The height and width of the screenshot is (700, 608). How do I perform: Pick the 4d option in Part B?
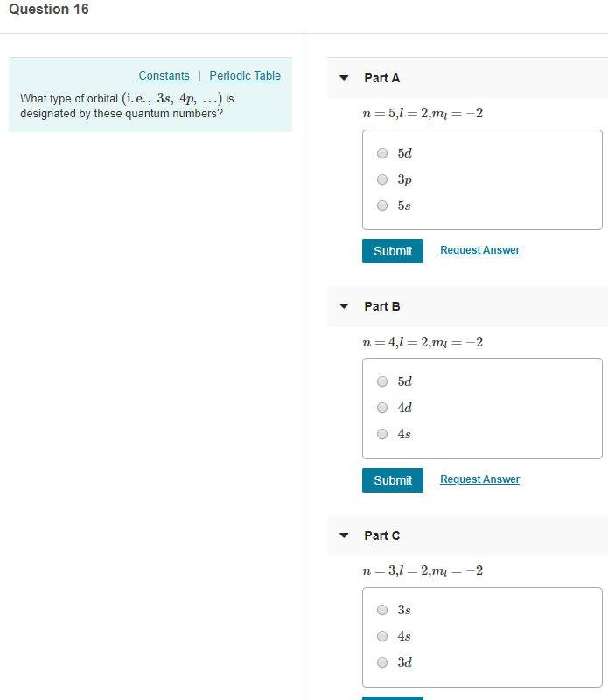click(382, 408)
